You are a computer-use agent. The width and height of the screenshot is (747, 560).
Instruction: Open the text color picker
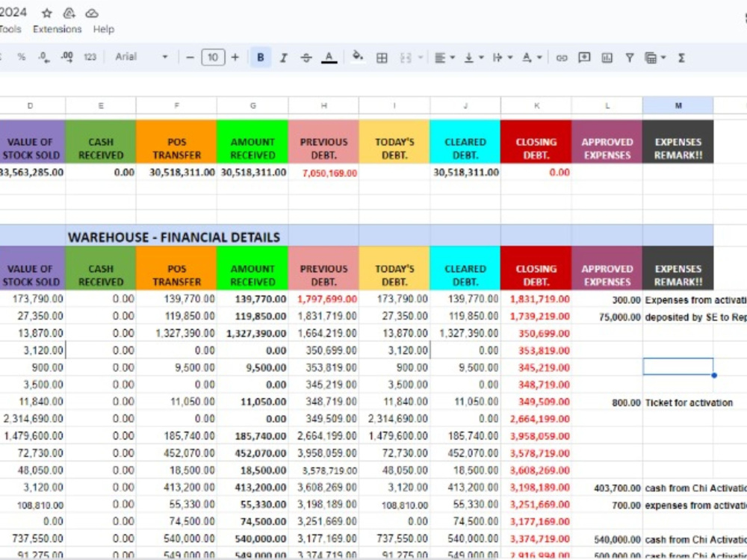click(x=329, y=57)
